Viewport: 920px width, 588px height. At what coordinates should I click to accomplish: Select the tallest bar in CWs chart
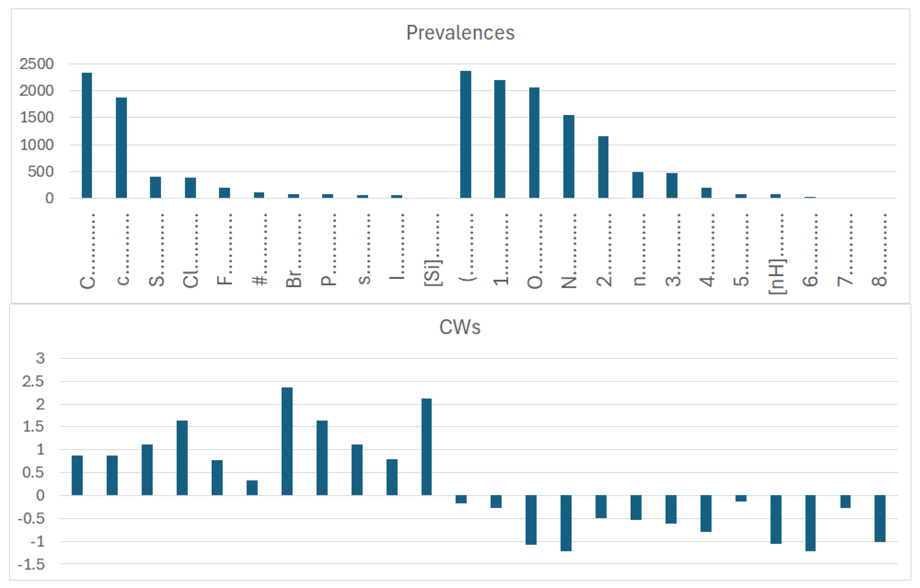287,441
